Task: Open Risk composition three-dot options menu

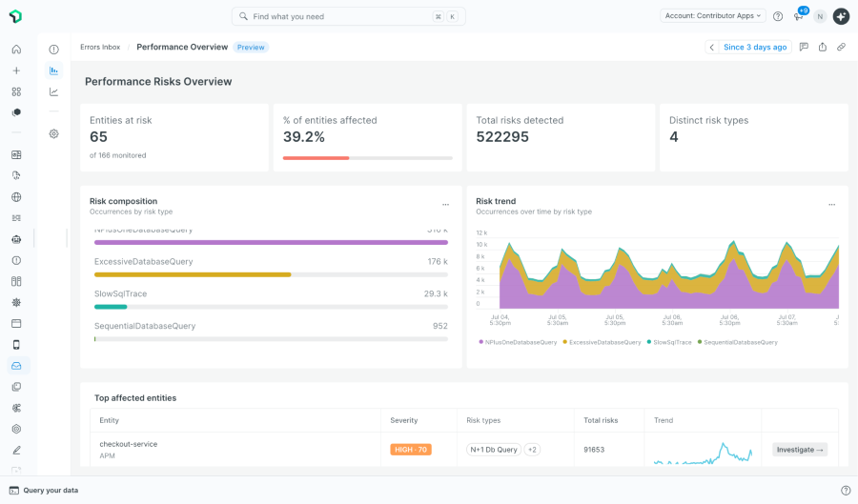Action: click(445, 205)
